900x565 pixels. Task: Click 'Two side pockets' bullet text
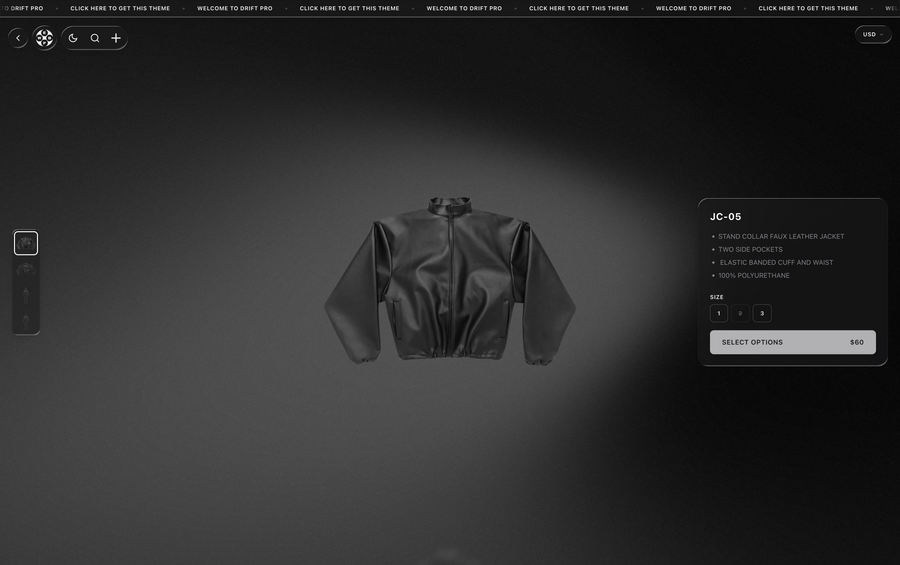coord(750,249)
